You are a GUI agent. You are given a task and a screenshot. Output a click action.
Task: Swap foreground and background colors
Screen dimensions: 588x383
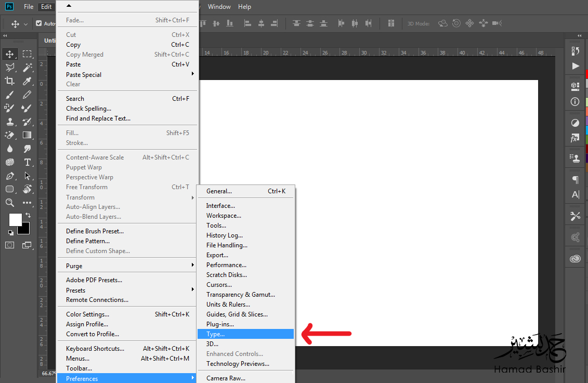click(x=28, y=215)
